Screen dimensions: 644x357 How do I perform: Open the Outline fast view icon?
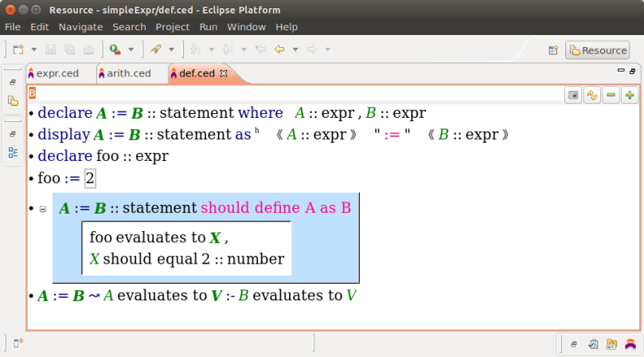click(x=13, y=152)
